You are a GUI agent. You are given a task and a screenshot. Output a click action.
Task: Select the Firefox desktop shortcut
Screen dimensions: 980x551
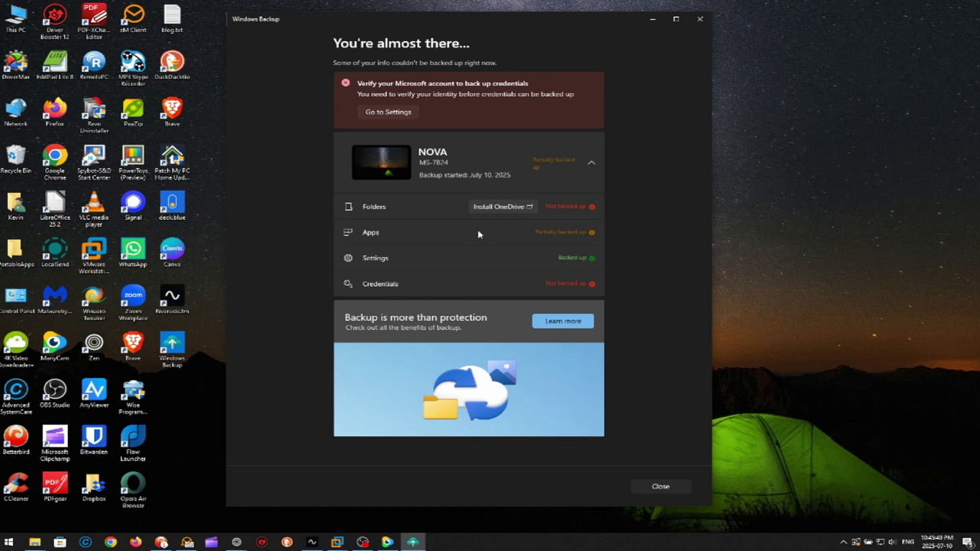pos(55,113)
